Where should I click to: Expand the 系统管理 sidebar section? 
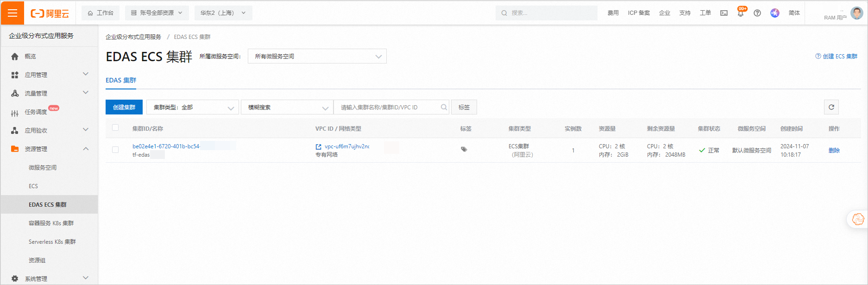pos(85,278)
